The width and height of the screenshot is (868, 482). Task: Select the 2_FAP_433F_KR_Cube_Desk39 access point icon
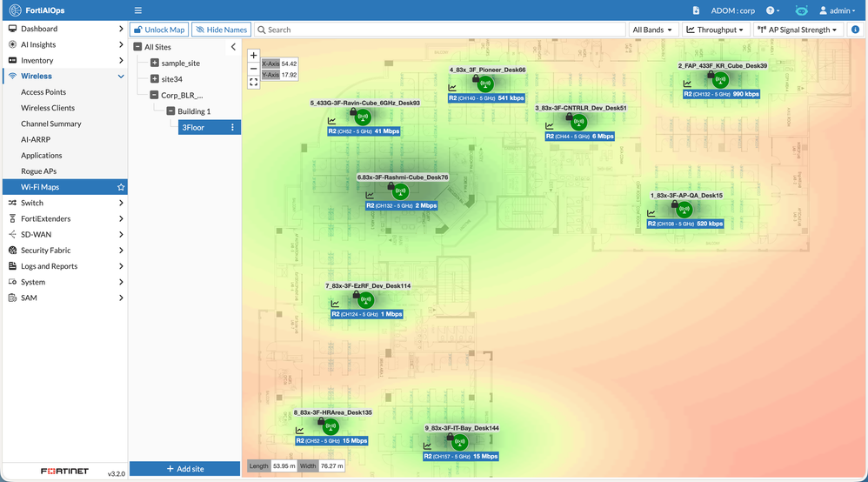[720, 80]
